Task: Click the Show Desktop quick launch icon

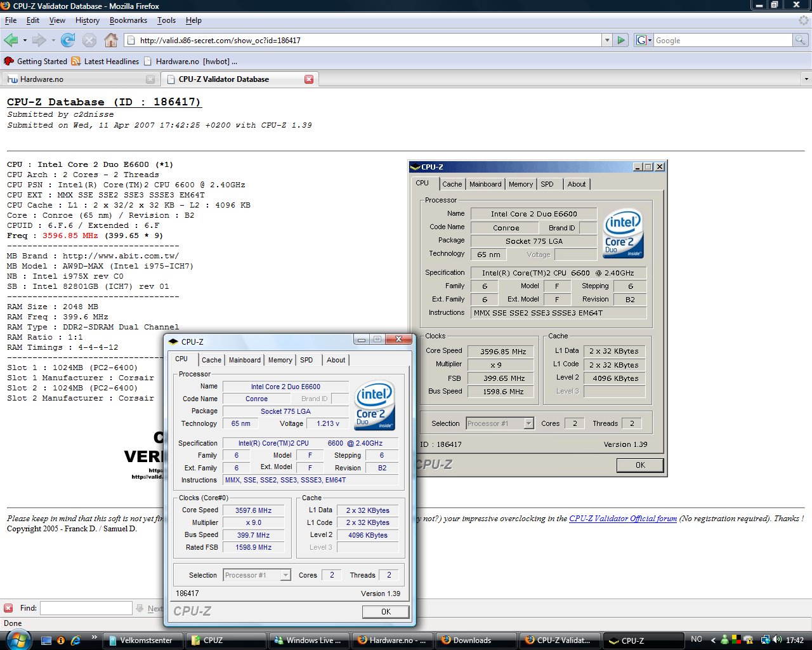Action: (46, 640)
